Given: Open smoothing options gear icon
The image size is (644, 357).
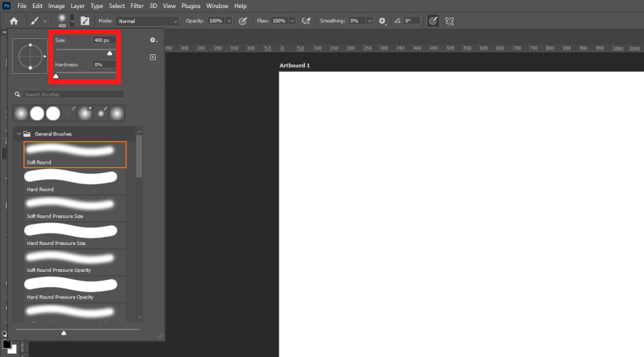Looking at the screenshot, I should tap(382, 21).
